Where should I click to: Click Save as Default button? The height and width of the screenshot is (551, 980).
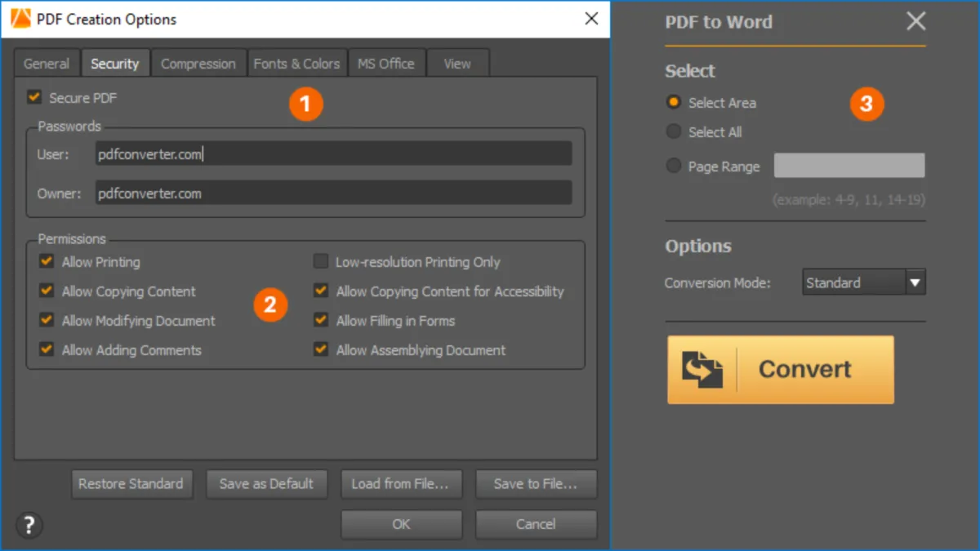click(266, 484)
